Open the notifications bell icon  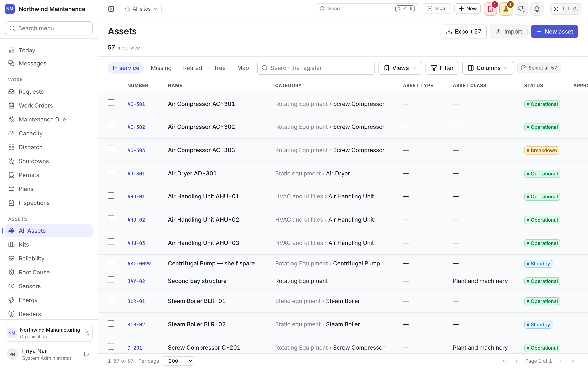[x=537, y=9]
